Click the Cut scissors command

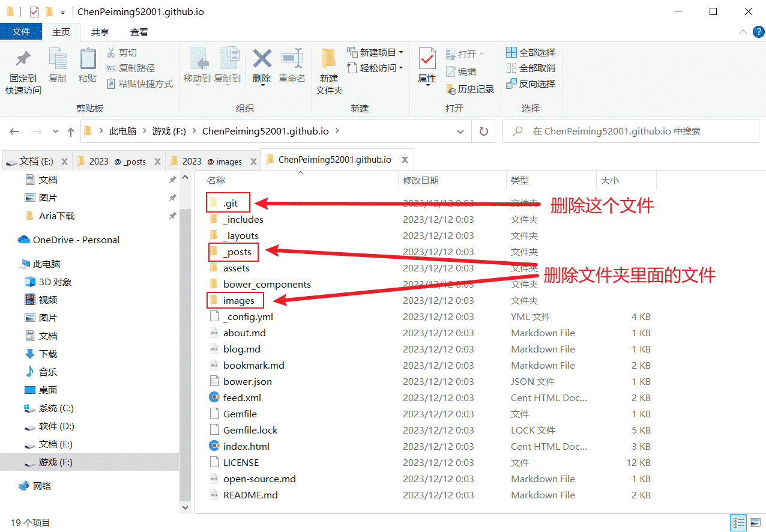point(122,53)
